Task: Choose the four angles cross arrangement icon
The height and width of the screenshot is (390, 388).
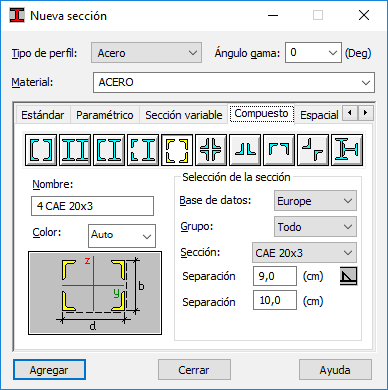Action: pos(211,150)
